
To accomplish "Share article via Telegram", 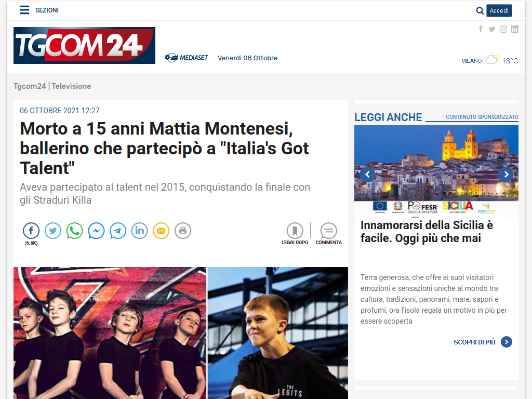I will point(118,231).
